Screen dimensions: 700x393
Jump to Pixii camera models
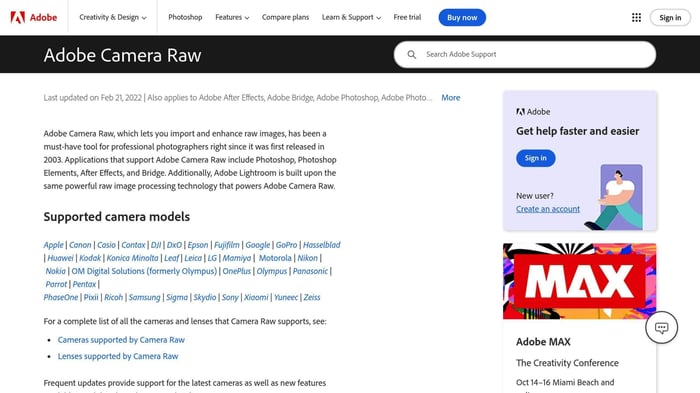point(91,297)
